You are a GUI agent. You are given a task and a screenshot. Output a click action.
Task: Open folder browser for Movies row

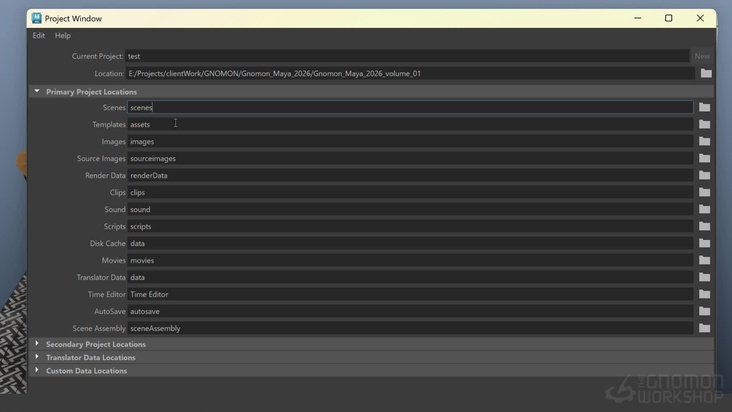704,260
